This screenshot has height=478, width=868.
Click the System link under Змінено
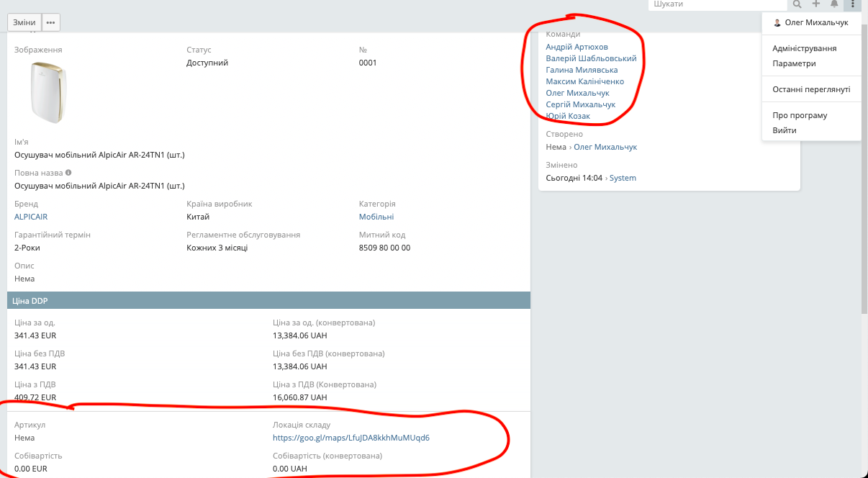[x=623, y=178]
